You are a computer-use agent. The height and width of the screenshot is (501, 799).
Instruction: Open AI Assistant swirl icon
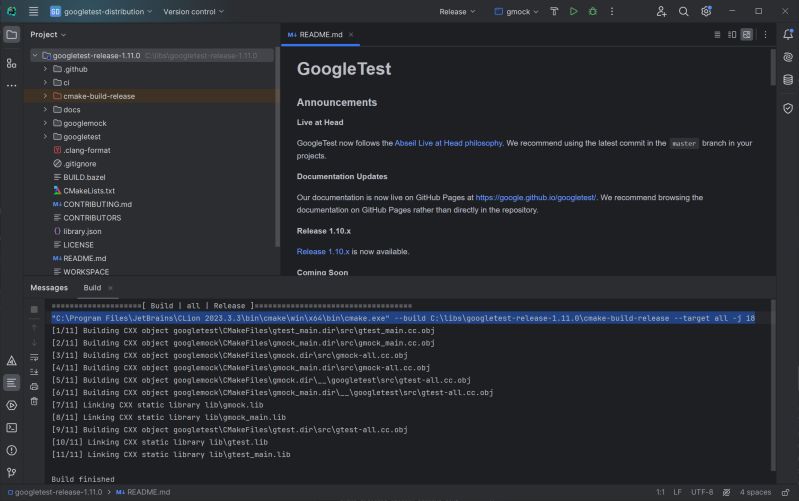pos(788,57)
